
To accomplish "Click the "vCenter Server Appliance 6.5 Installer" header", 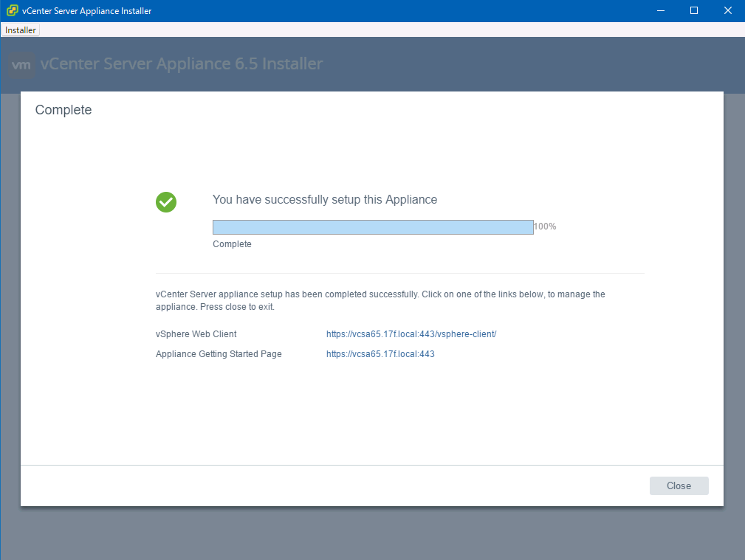I will click(x=182, y=63).
